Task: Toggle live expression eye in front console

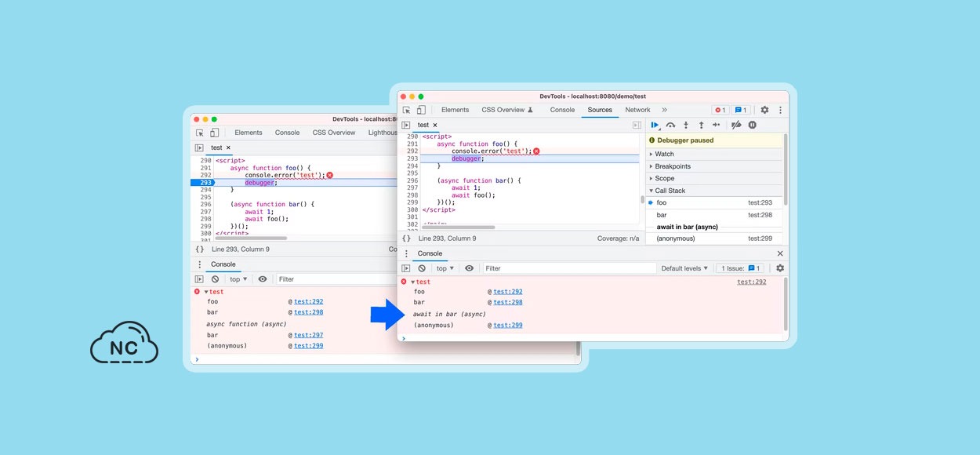Action: (x=469, y=268)
